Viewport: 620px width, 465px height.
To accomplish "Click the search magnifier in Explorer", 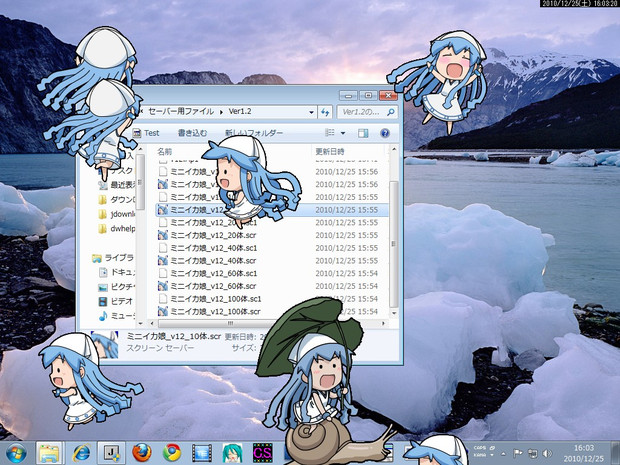I will click(391, 112).
